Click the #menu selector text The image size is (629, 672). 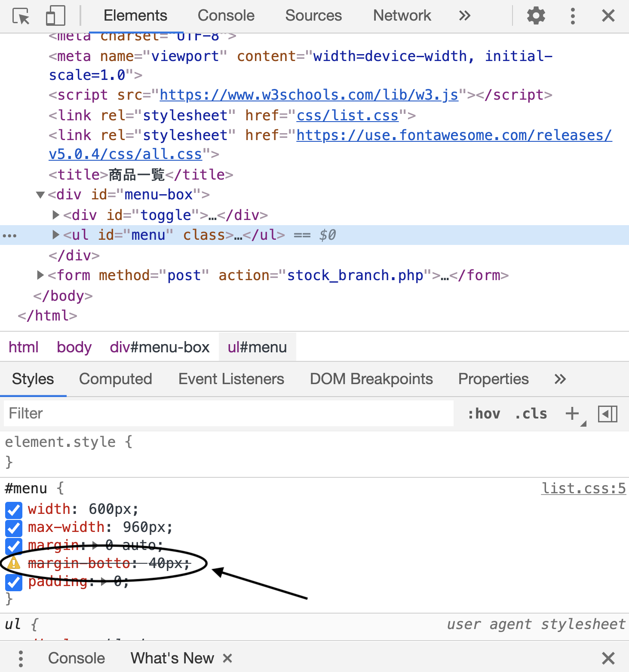click(26, 489)
